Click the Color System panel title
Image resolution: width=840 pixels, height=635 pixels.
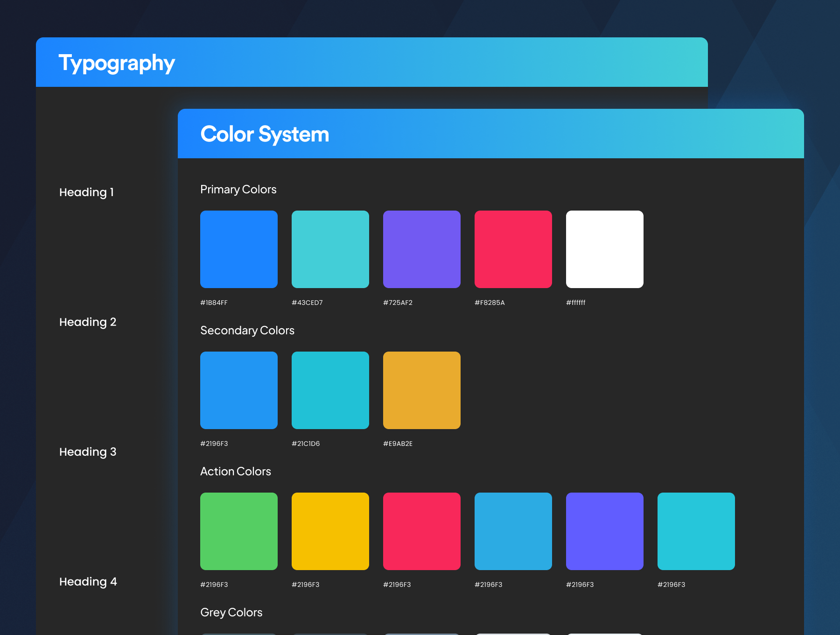(265, 134)
